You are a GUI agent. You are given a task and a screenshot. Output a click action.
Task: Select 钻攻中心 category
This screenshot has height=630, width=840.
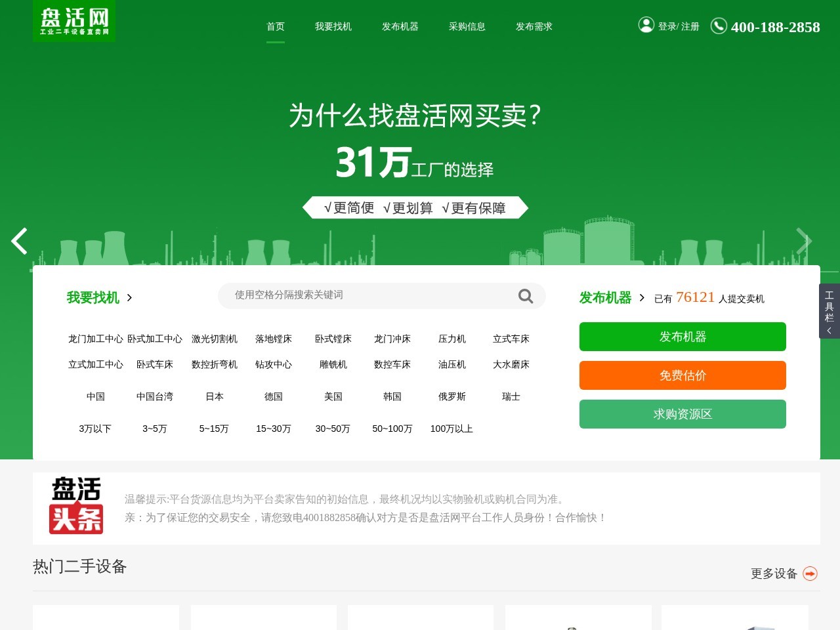tap(274, 365)
